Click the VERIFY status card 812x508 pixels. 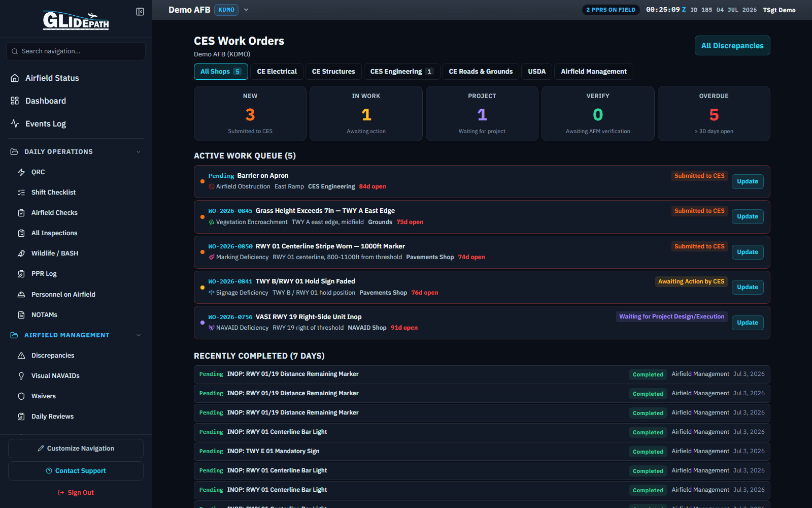coord(598,113)
